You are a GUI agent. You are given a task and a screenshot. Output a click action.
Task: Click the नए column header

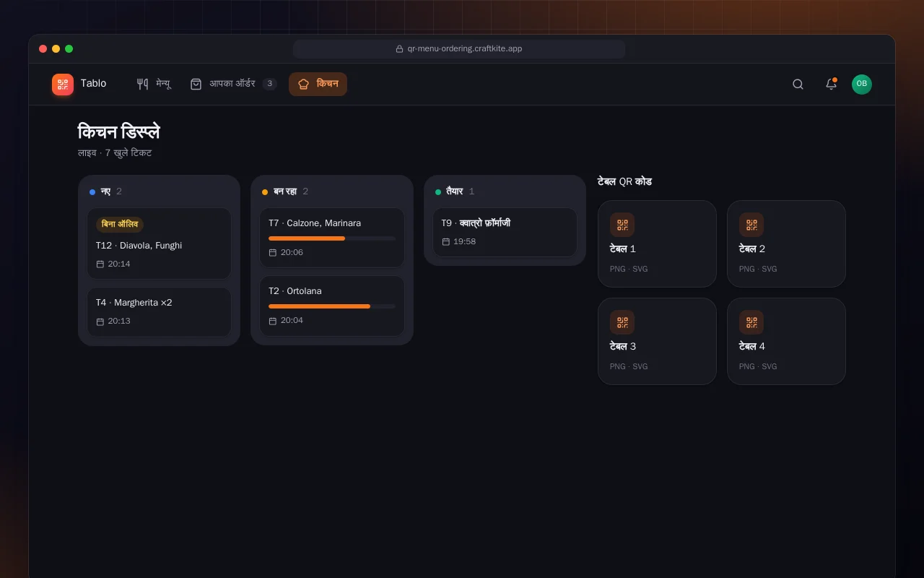click(x=105, y=191)
